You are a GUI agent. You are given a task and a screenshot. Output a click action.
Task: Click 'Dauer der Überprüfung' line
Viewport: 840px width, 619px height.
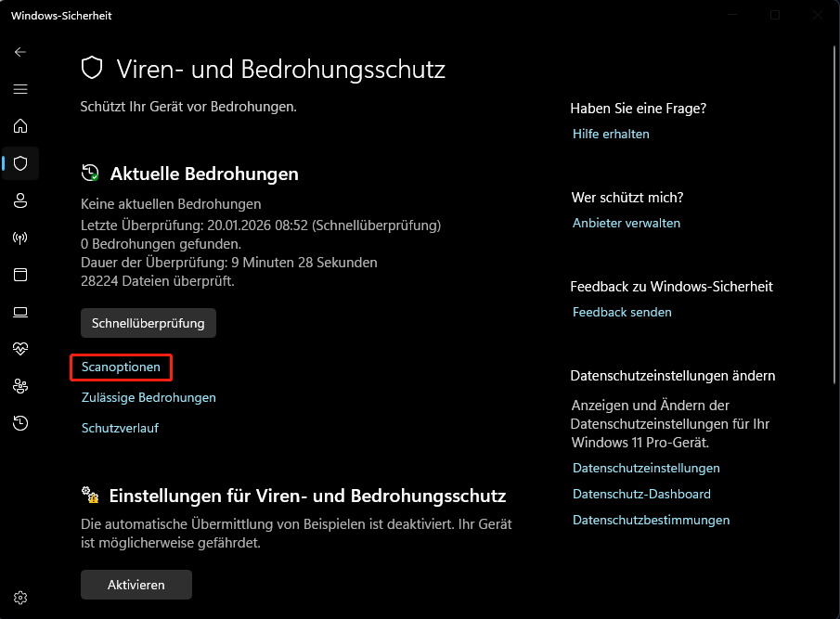[229, 263]
